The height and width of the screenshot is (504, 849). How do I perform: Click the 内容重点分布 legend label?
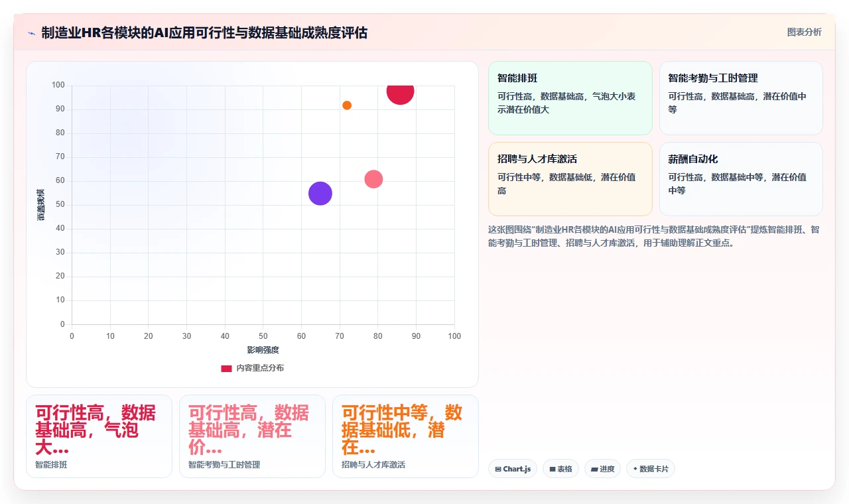pyautogui.click(x=260, y=368)
